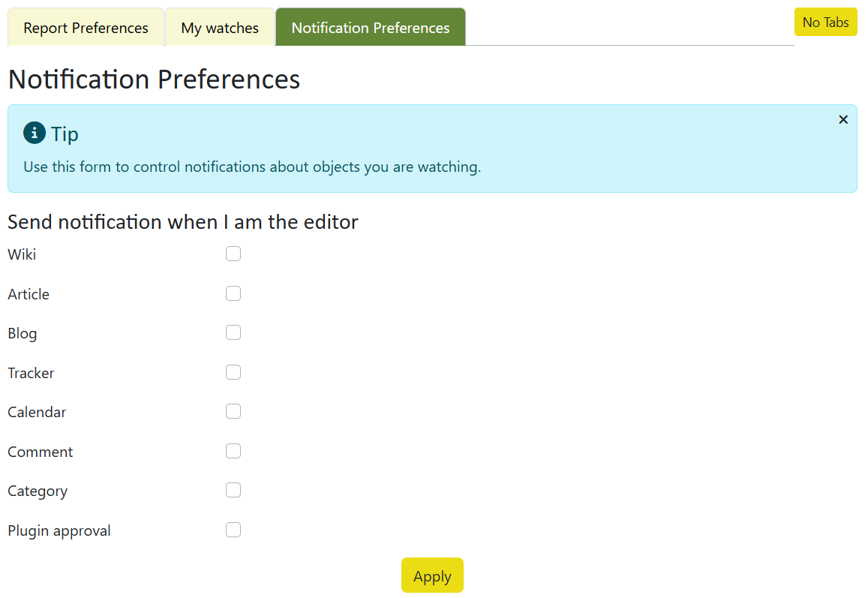The image size is (868, 598).
Task: Click the Tip info icon
Action: (x=35, y=133)
